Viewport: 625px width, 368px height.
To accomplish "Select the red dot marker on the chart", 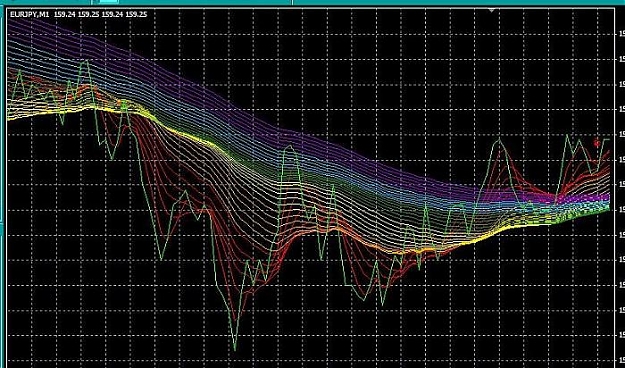I will tap(597, 143).
